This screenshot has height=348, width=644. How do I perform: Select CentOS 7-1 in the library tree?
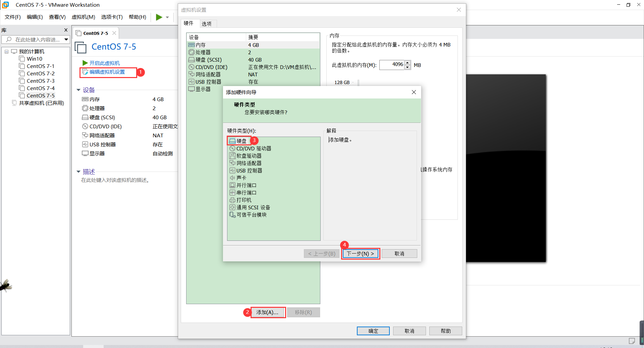[40, 66]
